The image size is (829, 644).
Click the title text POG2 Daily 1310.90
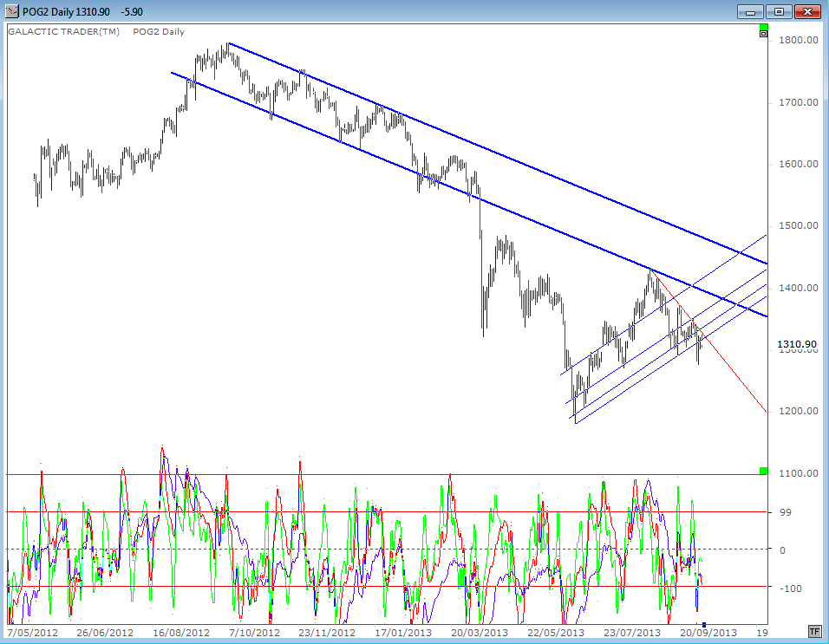tap(66, 11)
